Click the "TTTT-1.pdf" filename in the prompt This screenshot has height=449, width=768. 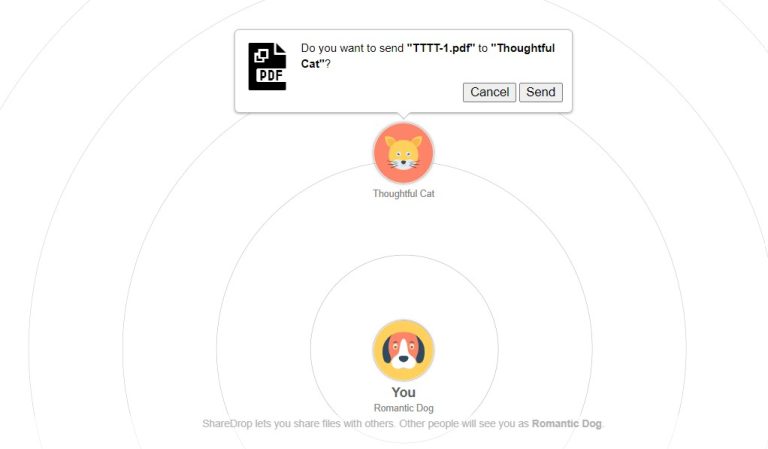441,48
